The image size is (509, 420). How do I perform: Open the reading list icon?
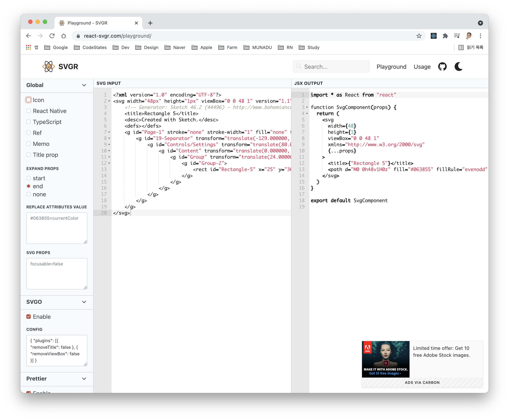(x=461, y=47)
